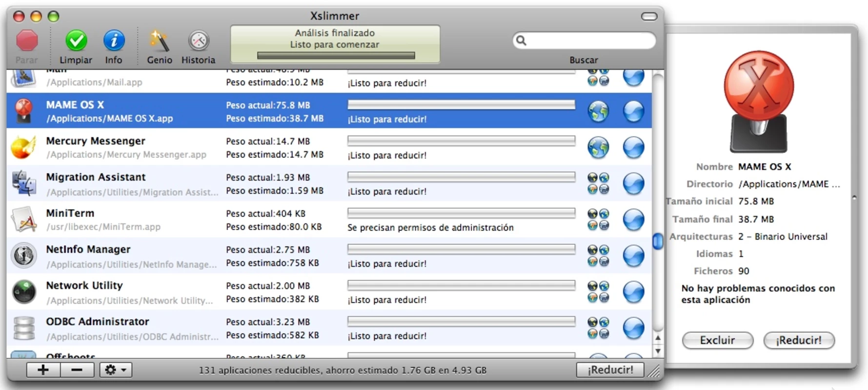Image resolution: width=868 pixels, height=390 pixels.
Task: Click languages globe icon in Mercury Messenger row
Action: click(x=598, y=147)
